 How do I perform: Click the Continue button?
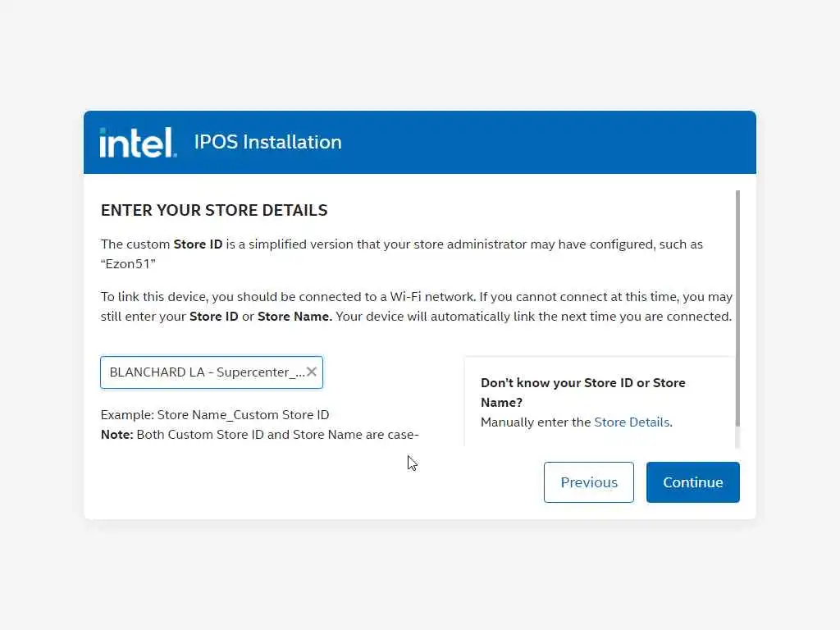(x=692, y=482)
